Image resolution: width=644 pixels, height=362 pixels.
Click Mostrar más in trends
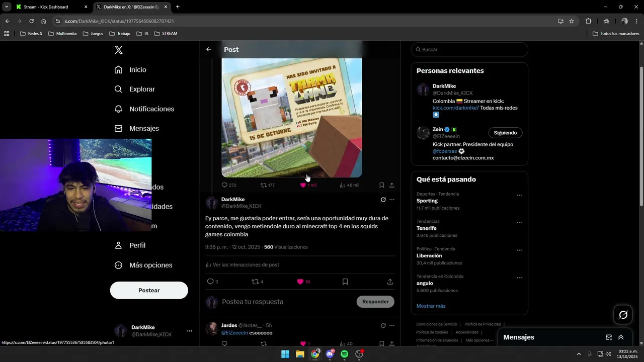431,306
